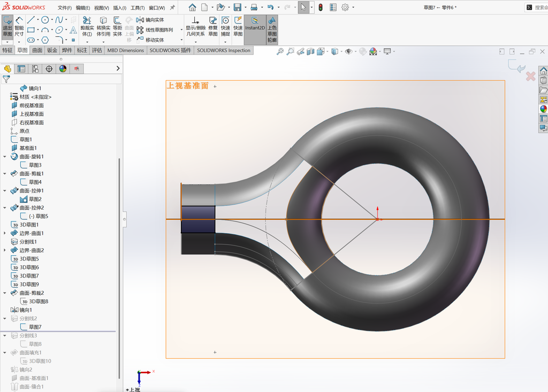This screenshot has height=392, width=548.
Task: Open the ConfigurationManager panel tab
Action: coord(35,69)
